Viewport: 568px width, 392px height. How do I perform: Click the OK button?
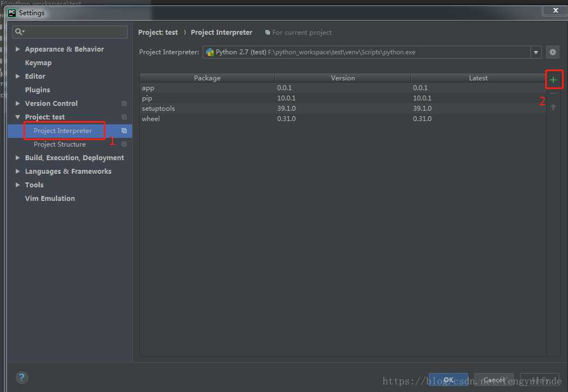[x=448, y=380]
